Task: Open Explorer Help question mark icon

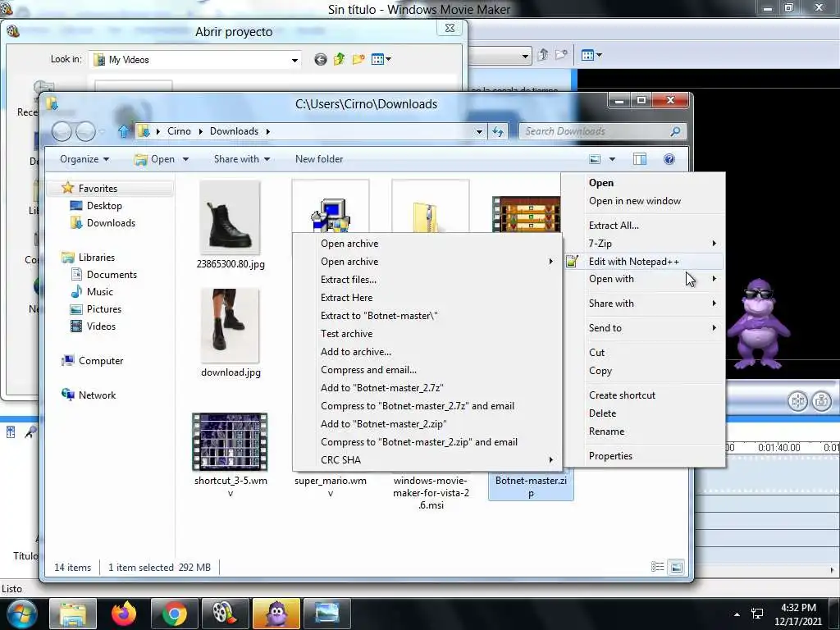Action: (x=669, y=159)
